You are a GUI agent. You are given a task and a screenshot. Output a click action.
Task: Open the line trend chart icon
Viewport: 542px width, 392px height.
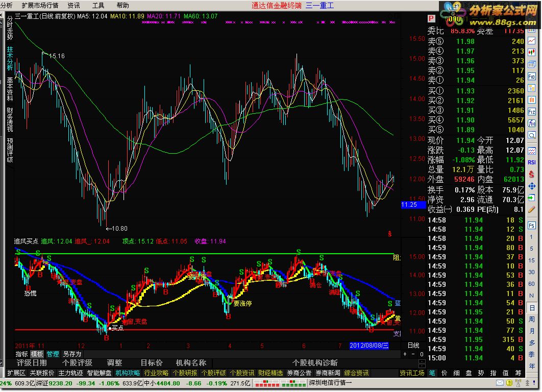(x=532, y=41)
